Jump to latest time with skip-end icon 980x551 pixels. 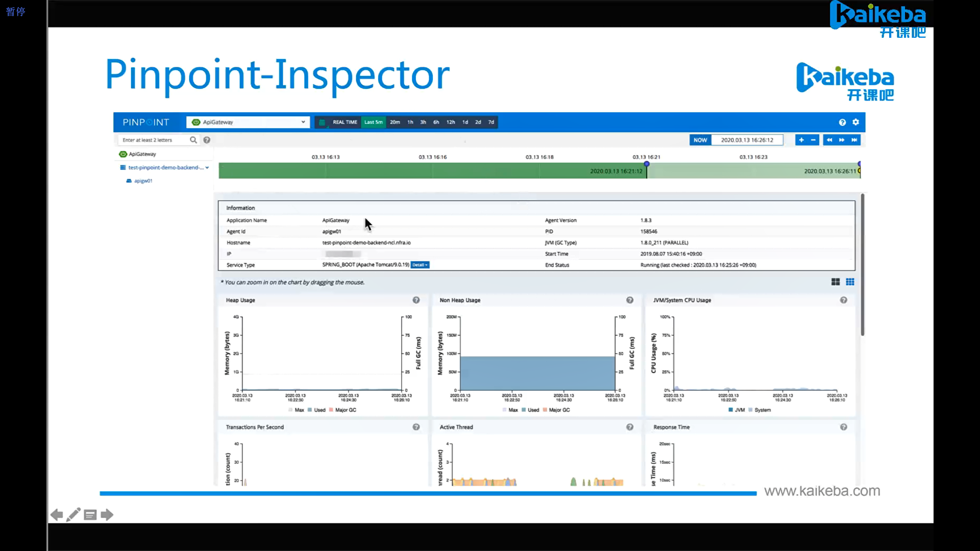(x=854, y=140)
